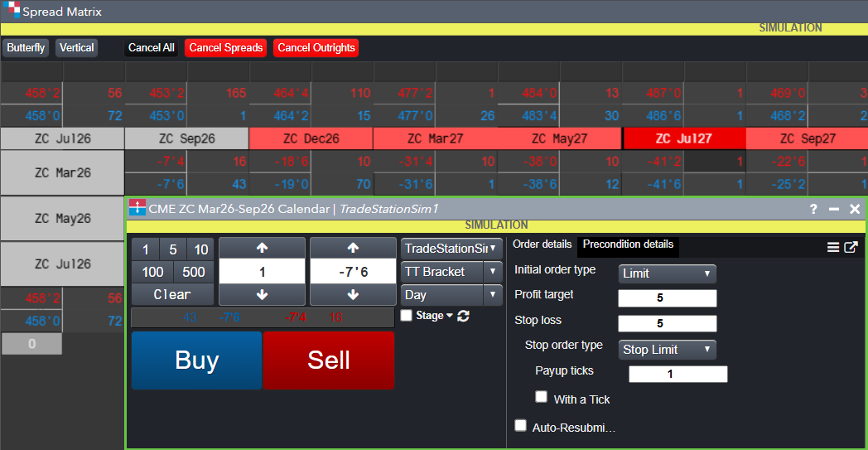Toggle the Auto-Resubmit checkbox

click(x=521, y=426)
